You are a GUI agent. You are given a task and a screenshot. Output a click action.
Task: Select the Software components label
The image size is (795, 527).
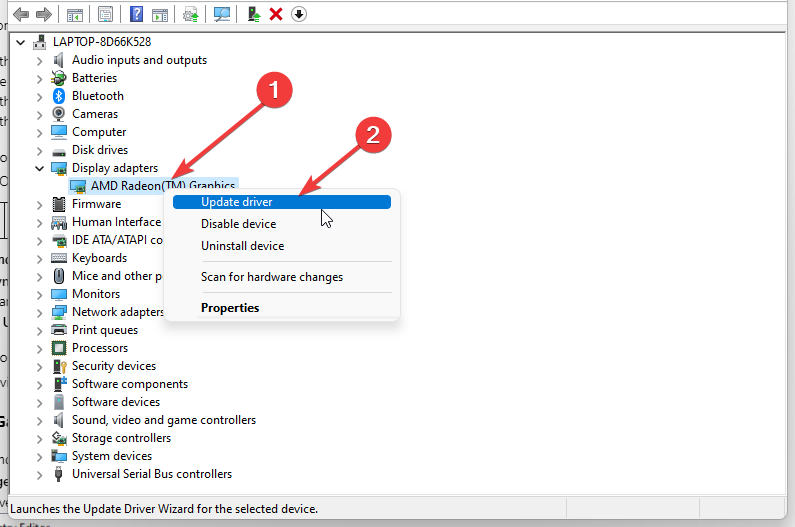tap(130, 384)
